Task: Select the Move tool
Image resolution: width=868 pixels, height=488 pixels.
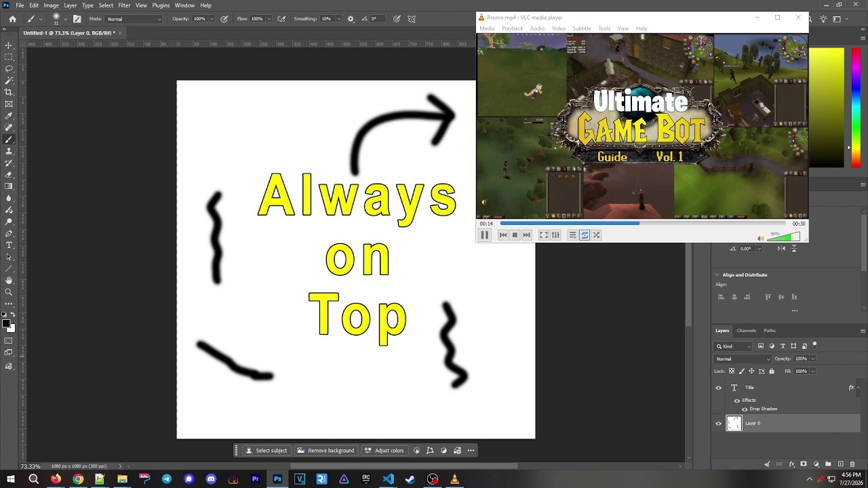Action: (x=9, y=45)
